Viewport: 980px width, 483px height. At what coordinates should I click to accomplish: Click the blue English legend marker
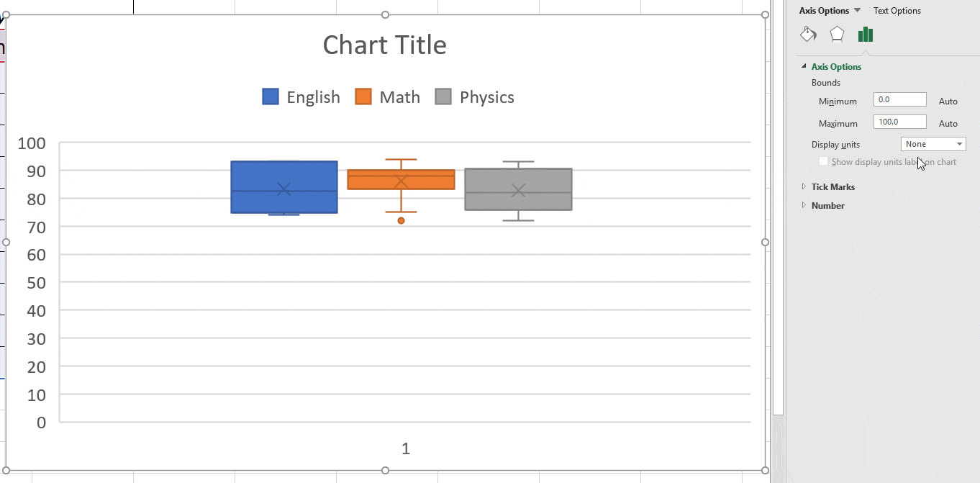(271, 97)
